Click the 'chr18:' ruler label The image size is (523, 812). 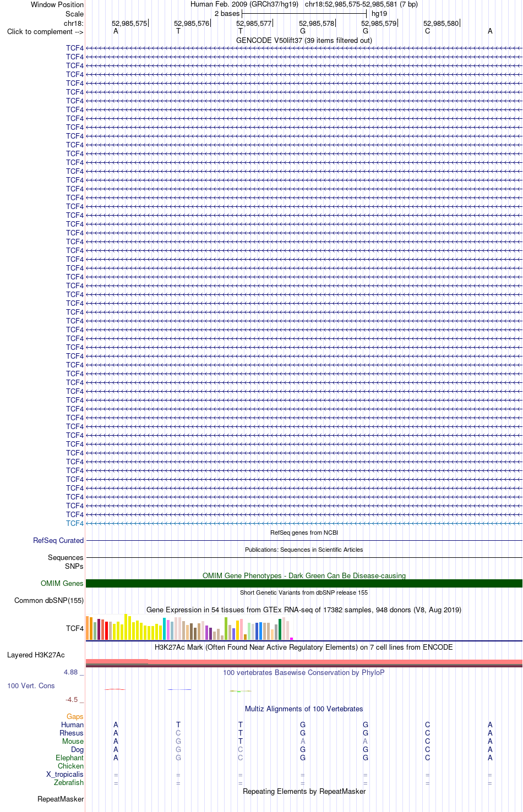point(74,24)
